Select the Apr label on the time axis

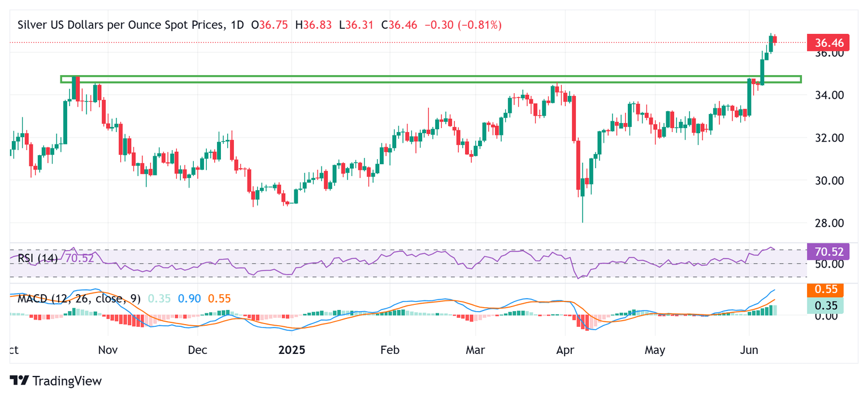(565, 350)
